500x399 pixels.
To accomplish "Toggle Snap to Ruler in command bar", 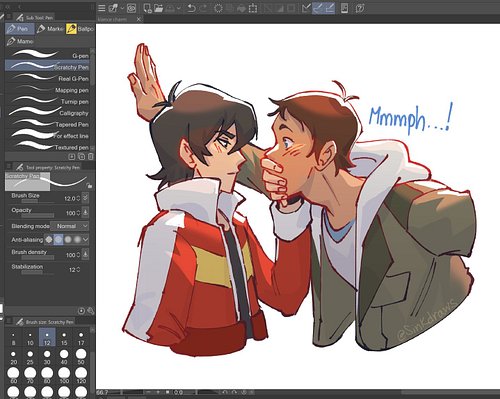I will pos(306,8).
